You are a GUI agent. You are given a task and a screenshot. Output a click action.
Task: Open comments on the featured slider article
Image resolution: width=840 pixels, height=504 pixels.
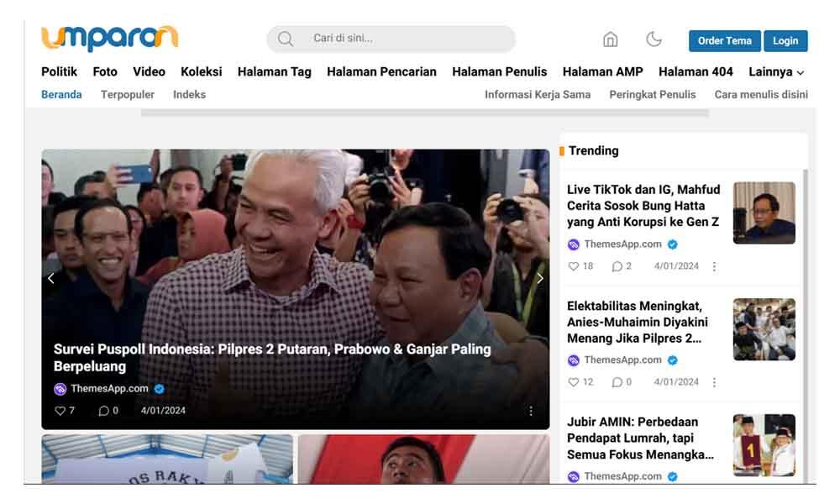tap(104, 411)
